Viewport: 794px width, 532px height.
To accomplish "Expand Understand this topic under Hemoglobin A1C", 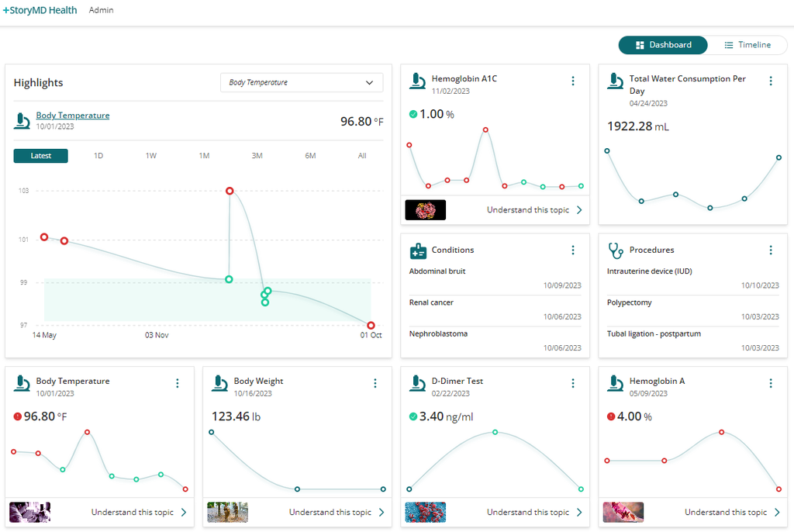I will tap(535, 210).
